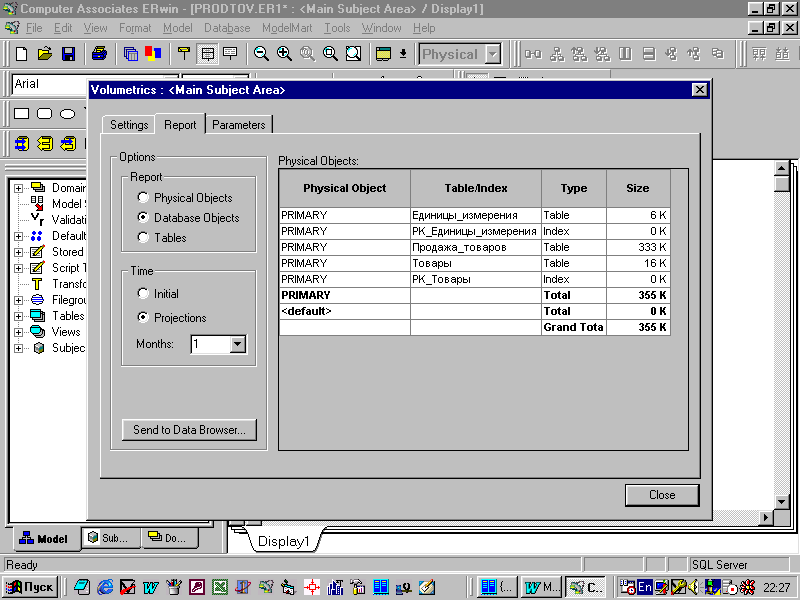
Task: Click Internet Explorer icon in taskbar
Action: (105, 587)
